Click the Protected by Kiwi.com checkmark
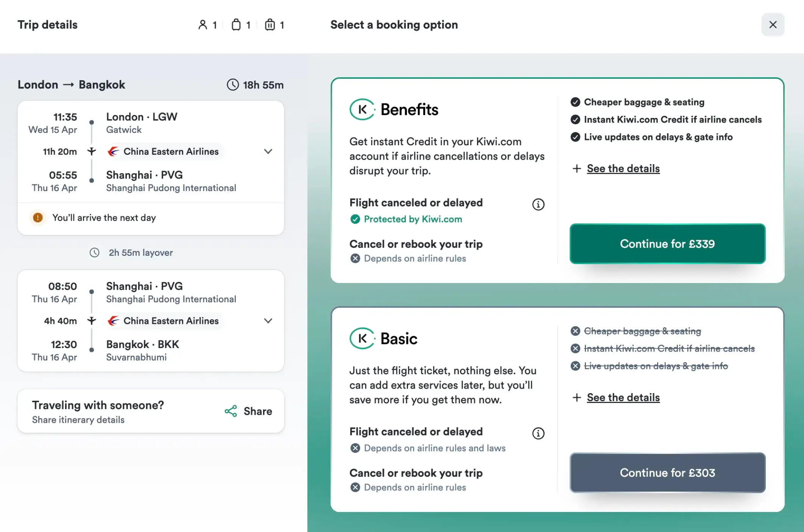 (x=355, y=219)
